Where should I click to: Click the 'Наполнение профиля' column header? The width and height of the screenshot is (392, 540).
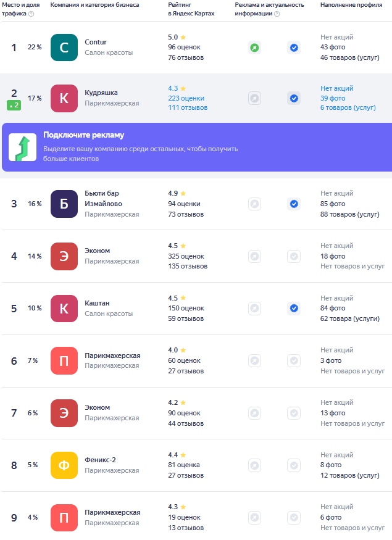[x=351, y=5]
